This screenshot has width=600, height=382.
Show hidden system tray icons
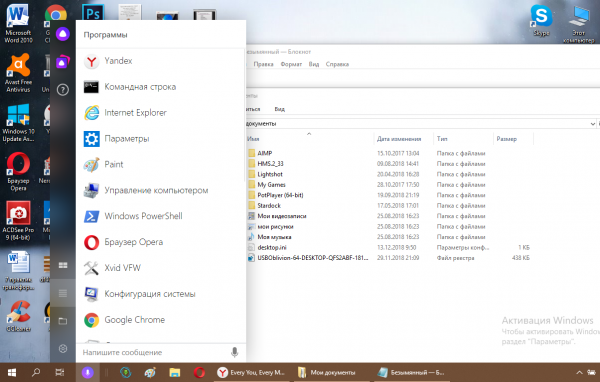tap(579, 372)
